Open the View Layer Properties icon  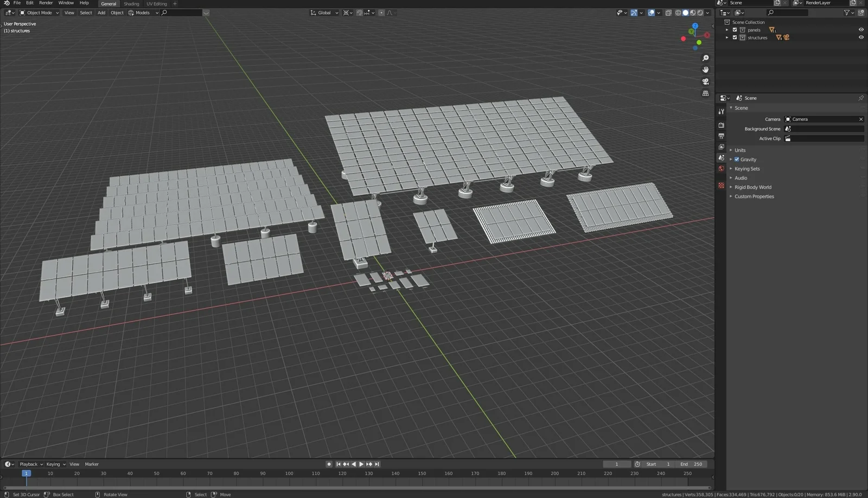pyautogui.click(x=721, y=146)
